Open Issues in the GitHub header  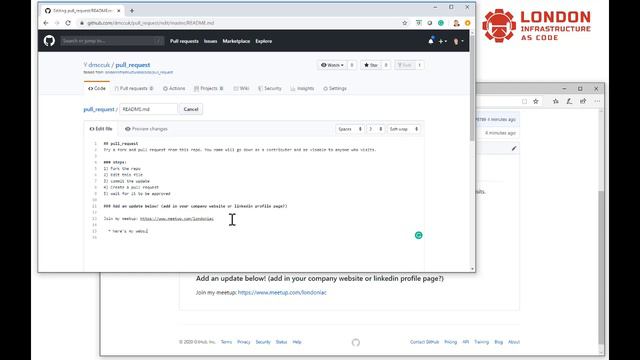tap(211, 41)
